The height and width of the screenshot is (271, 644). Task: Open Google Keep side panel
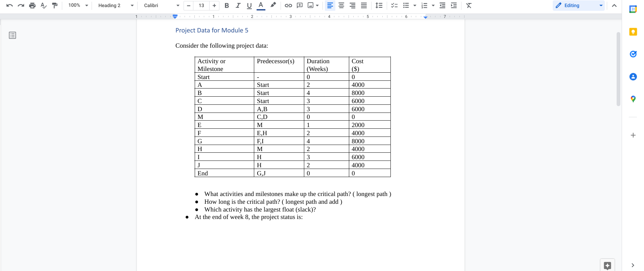tap(633, 32)
